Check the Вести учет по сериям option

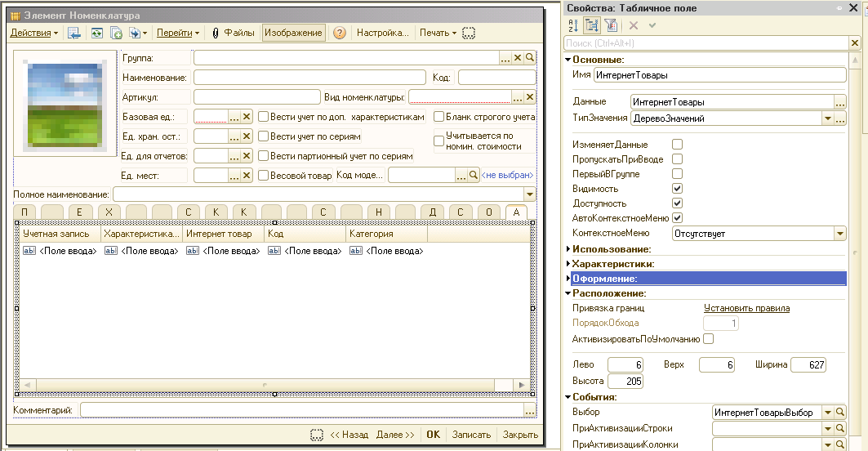pos(264,136)
